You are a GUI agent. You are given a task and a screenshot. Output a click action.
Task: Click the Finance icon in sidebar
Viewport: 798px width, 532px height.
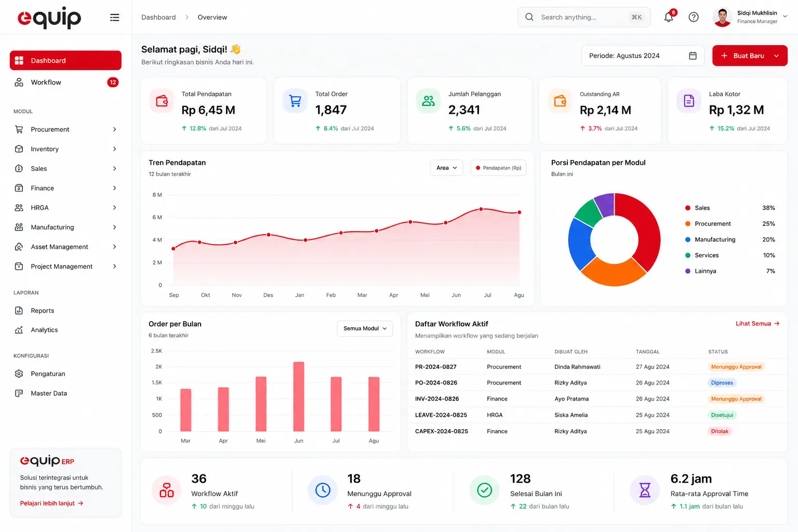click(19, 188)
